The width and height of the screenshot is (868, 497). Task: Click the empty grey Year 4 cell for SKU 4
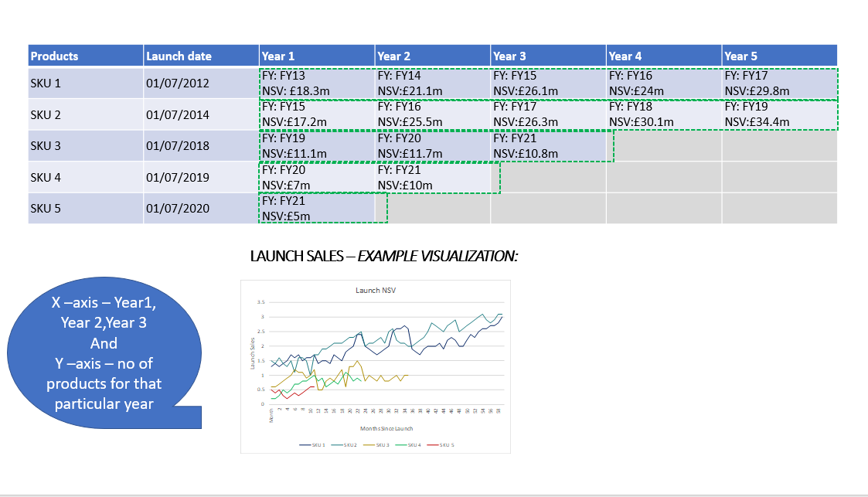click(x=664, y=177)
